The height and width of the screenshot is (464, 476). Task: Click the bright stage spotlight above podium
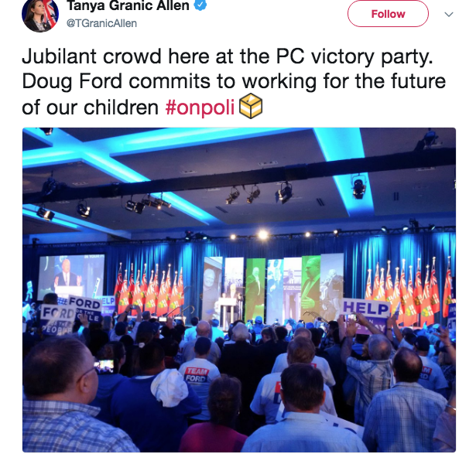[x=263, y=234]
